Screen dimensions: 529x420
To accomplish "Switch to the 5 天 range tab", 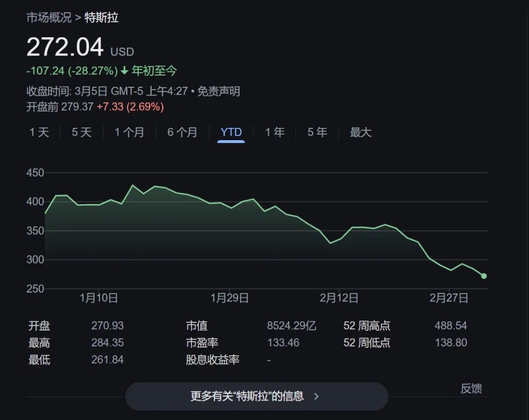I will [x=82, y=132].
